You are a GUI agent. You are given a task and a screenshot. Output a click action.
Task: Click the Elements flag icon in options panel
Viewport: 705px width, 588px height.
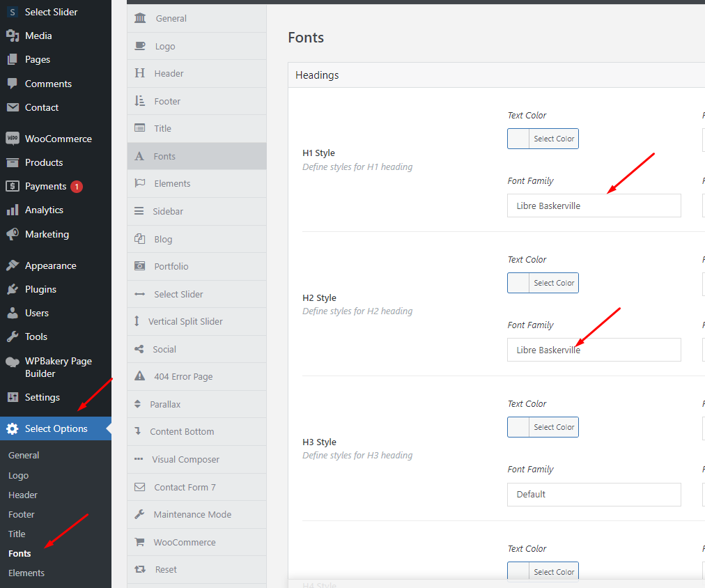pos(140,183)
